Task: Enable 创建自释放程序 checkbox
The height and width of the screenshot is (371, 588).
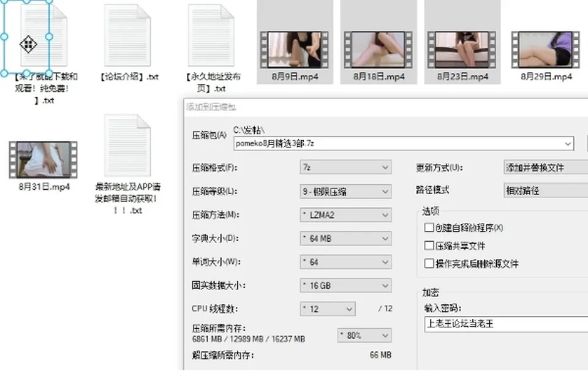Action: pos(429,228)
